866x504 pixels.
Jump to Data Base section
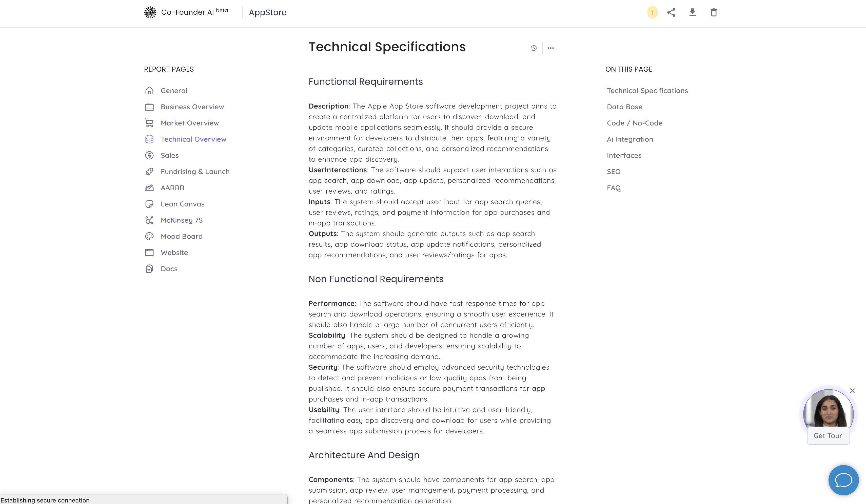pos(624,107)
